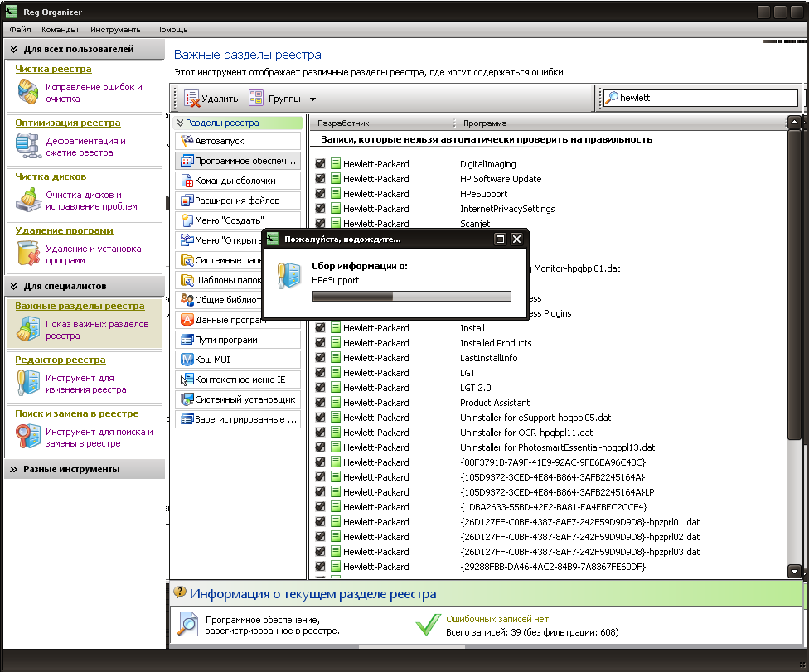The width and height of the screenshot is (809, 672).
Task: Click the Группы groups icon
Action: (x=256, y=98)
